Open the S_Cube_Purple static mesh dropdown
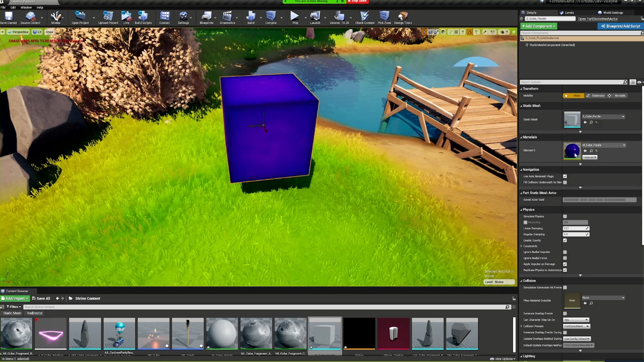Viewport: 644px width, 362px height. (603, 117)
